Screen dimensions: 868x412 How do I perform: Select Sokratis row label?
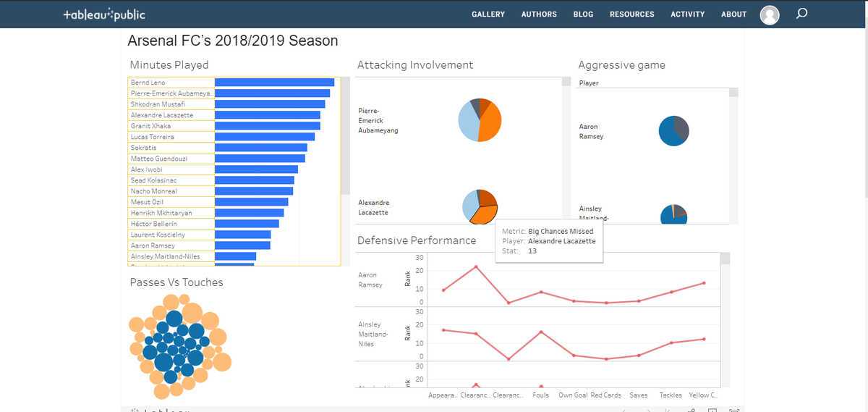pyautogui.click(x=171, y=148)
